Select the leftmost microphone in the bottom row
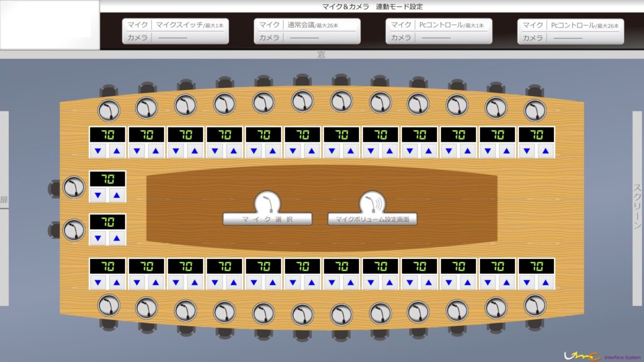 [x=108, y=306]
